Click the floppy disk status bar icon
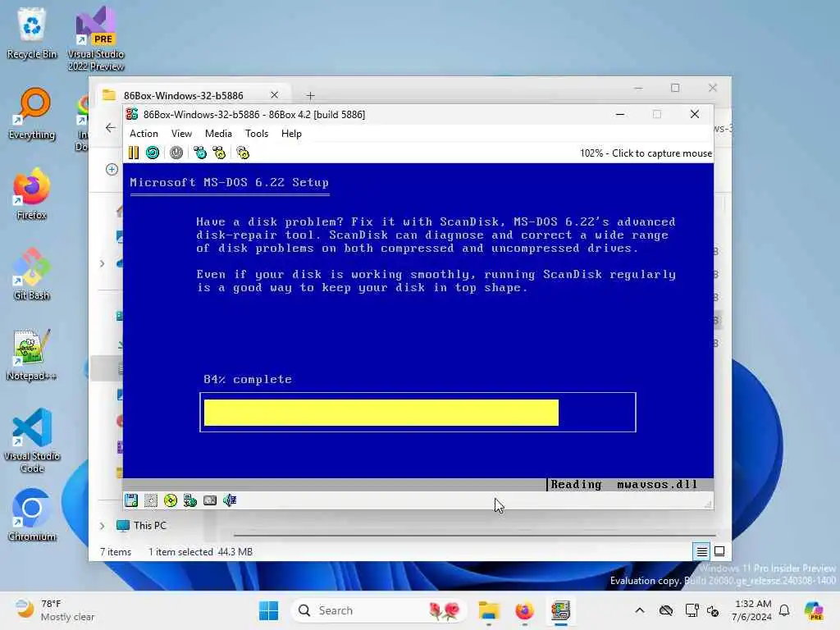Viewport: 840px width, 630px height. pyautogui.click(x=131, y=500)
